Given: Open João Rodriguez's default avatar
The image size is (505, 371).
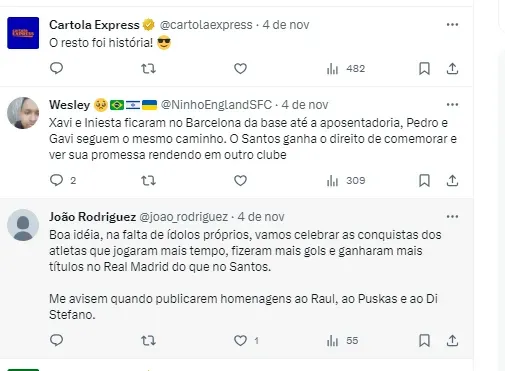Looking at the screenshot, I should [x=23, y=225].
